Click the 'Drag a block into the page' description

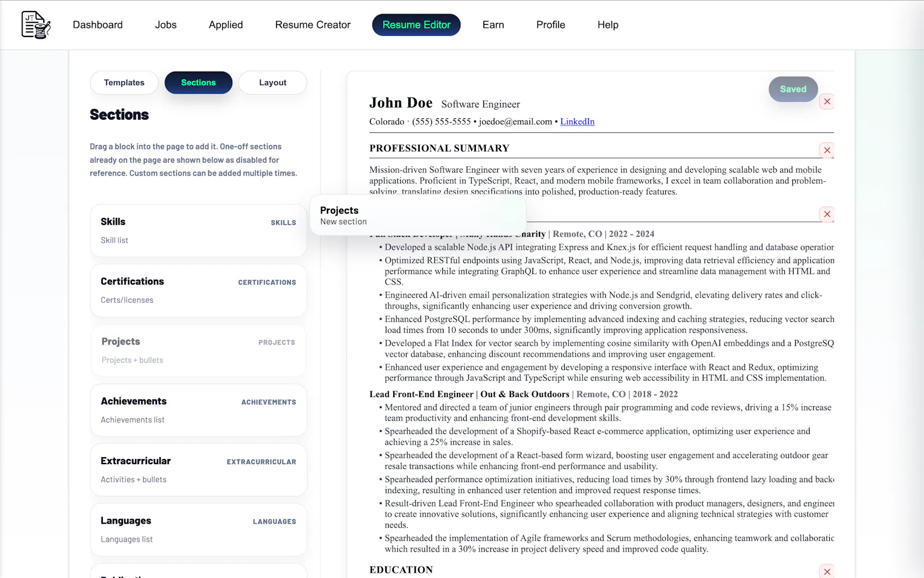(x=193, y=160)
